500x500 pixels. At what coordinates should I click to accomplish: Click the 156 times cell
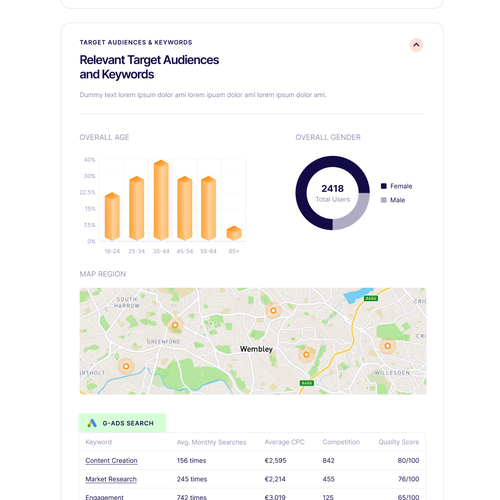(x=191, y=460)
